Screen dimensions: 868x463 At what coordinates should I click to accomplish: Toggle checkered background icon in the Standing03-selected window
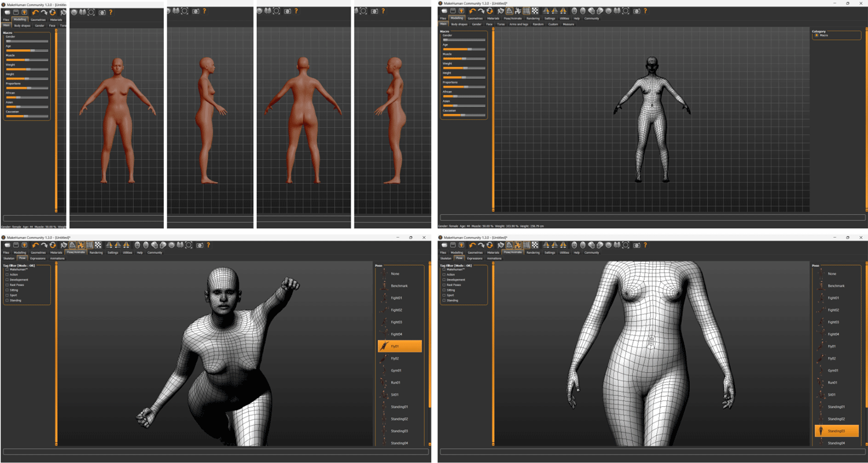[x=535, y=245]
